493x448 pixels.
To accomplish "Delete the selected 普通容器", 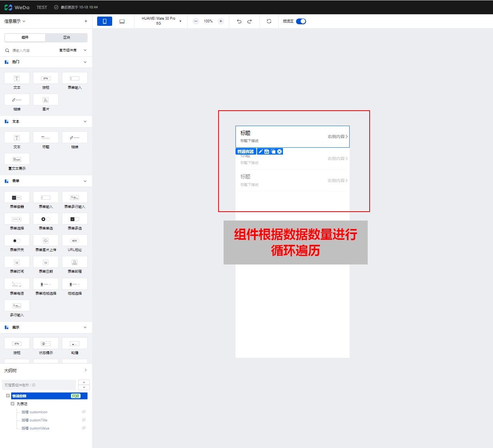I will [x=279, y=152].
